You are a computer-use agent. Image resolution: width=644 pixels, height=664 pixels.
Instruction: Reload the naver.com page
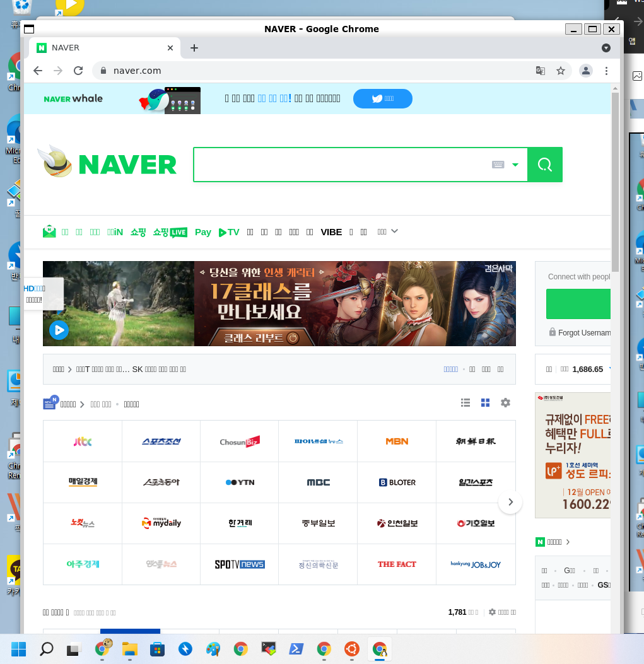point(78,71)
